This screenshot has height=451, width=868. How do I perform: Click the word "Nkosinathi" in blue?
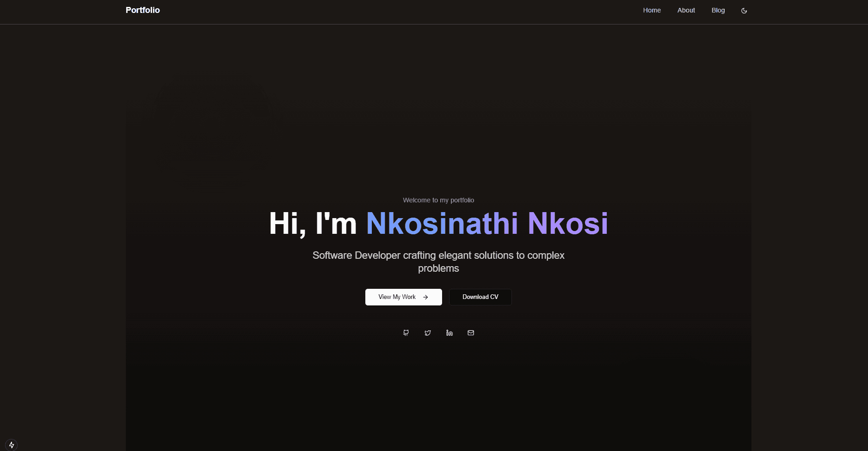[x=442, y=224]
